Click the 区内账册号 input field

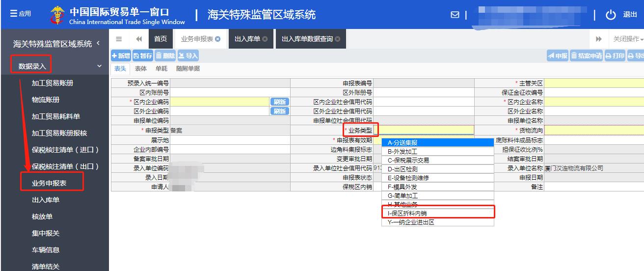[230, 92]
